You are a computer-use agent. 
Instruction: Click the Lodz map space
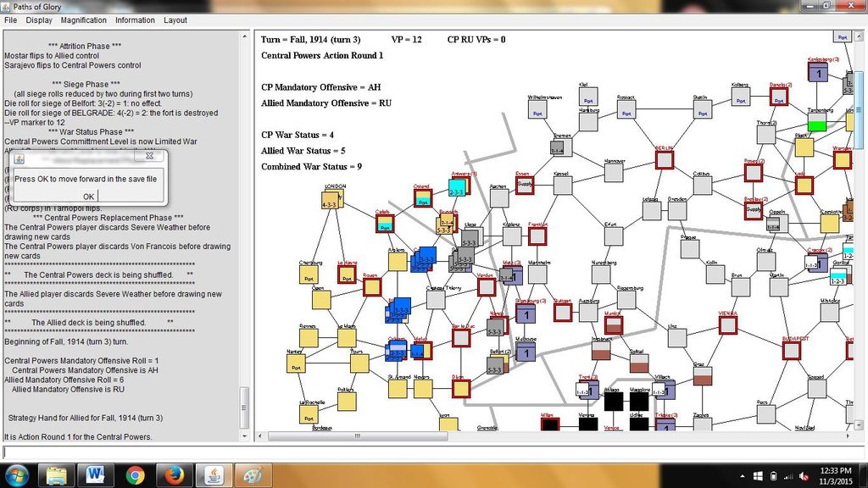[x=804, y=186]
